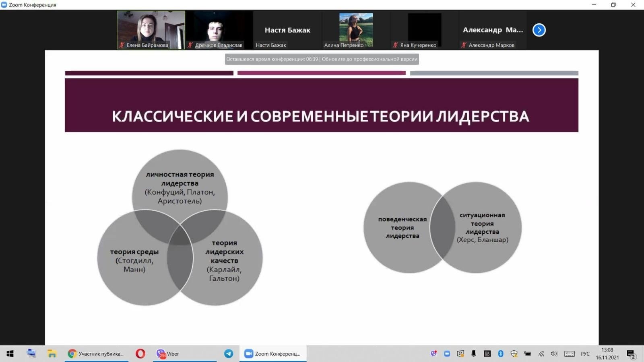Open the Wi-Fi network tray icon
Image resolution: width=644 pixels, height=362 pixels.
pos(541,354)
